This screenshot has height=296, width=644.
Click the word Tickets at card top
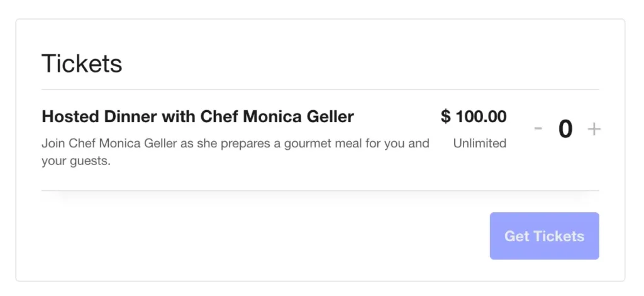pyautogui.click(x=82, y=64)
